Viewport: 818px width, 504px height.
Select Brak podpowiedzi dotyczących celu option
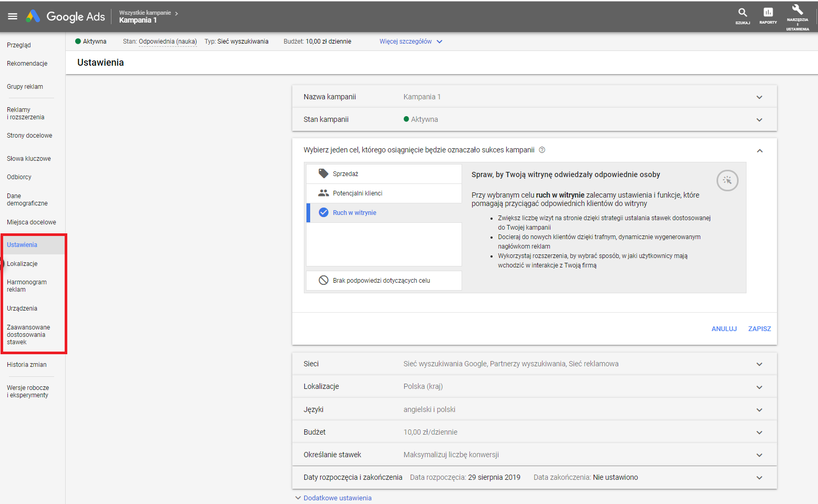pos(381,281)
